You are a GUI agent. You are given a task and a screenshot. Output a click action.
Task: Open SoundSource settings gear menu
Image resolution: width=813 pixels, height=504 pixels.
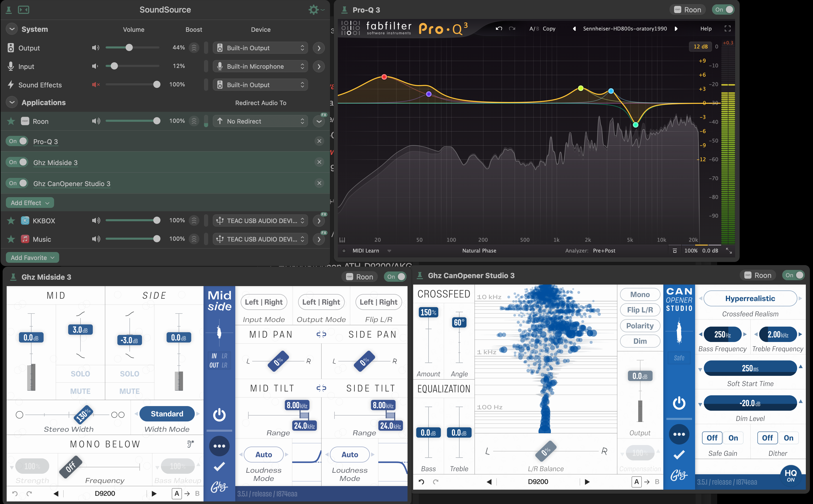316,10
